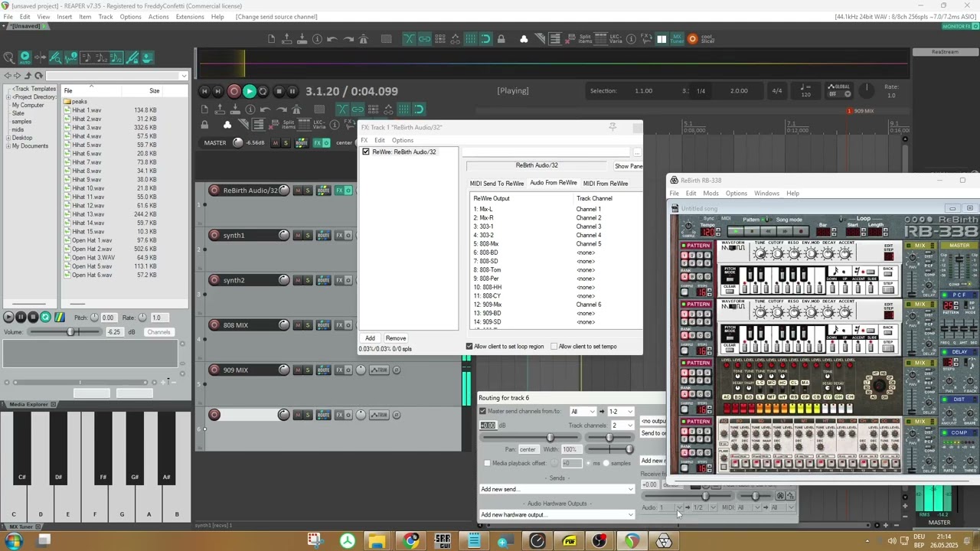
Task: Click TRIM envelope button on 909 MIX track
Action: (x=380, y=370)
